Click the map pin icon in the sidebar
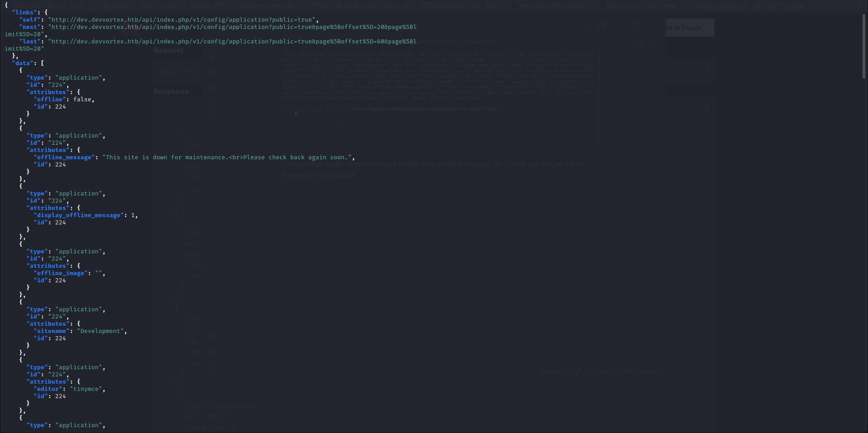The width and height of the screenshot is (868, 433). (x=212, y=338)
